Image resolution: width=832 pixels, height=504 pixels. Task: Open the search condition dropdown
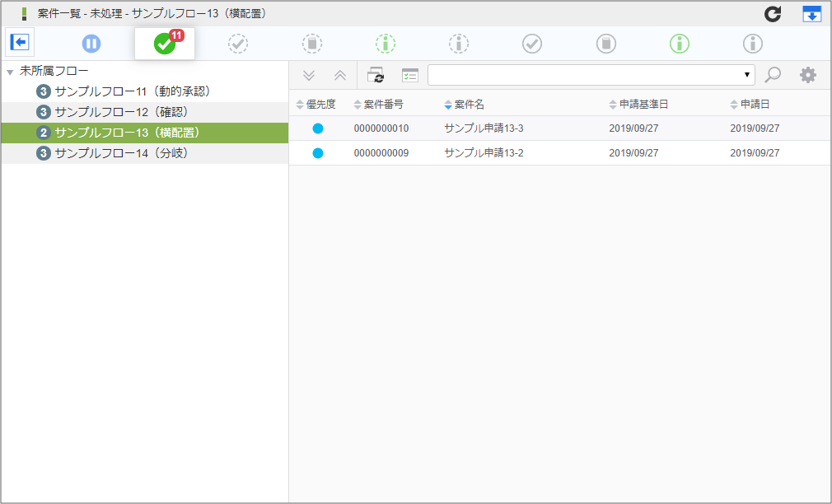(x=748, y=75)
